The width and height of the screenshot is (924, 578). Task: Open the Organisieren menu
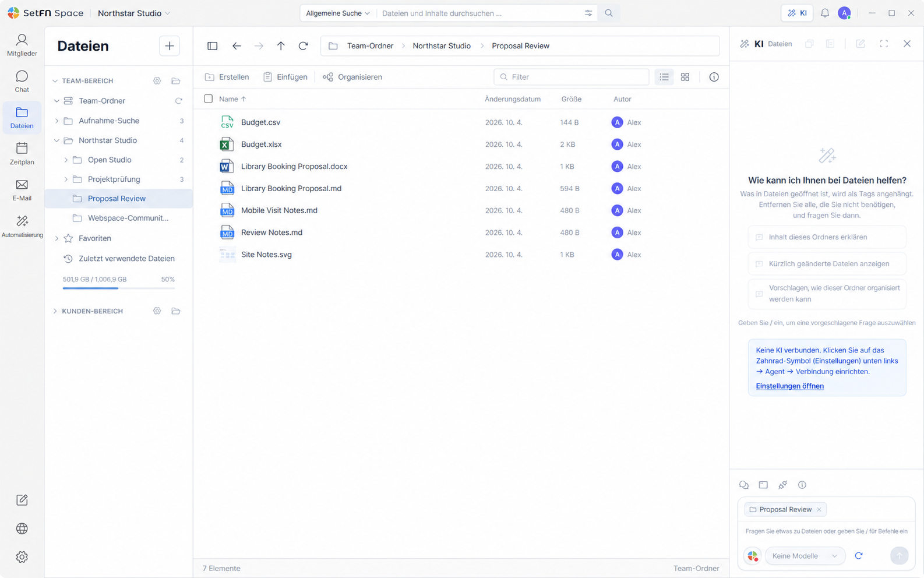click(352, 77)
